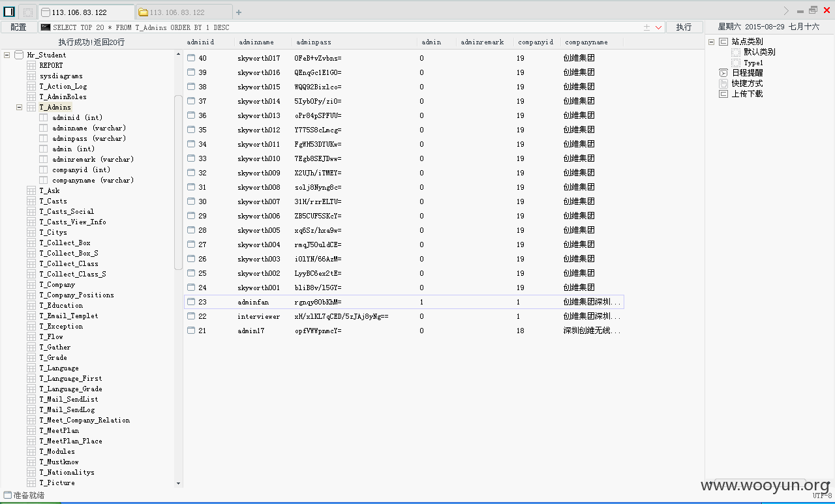
Task: Collapse the 站点类别 category node
Action: (x=712, y=42)
